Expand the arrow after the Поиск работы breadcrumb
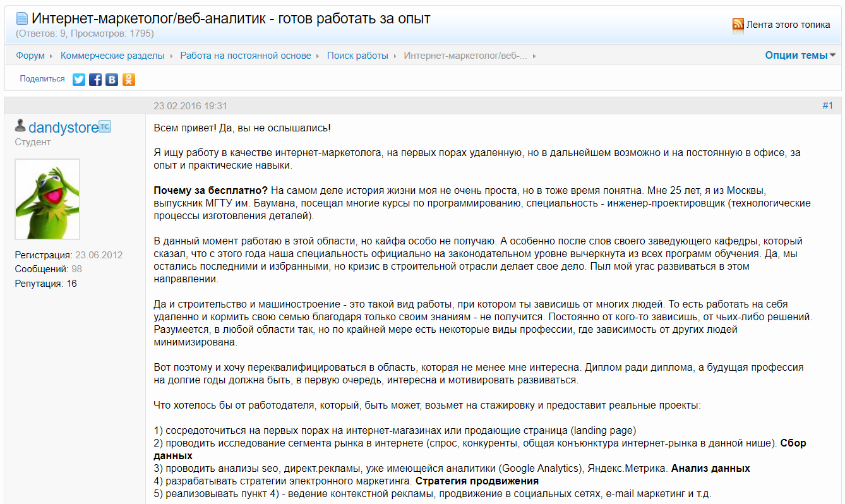 pos(395,56)
